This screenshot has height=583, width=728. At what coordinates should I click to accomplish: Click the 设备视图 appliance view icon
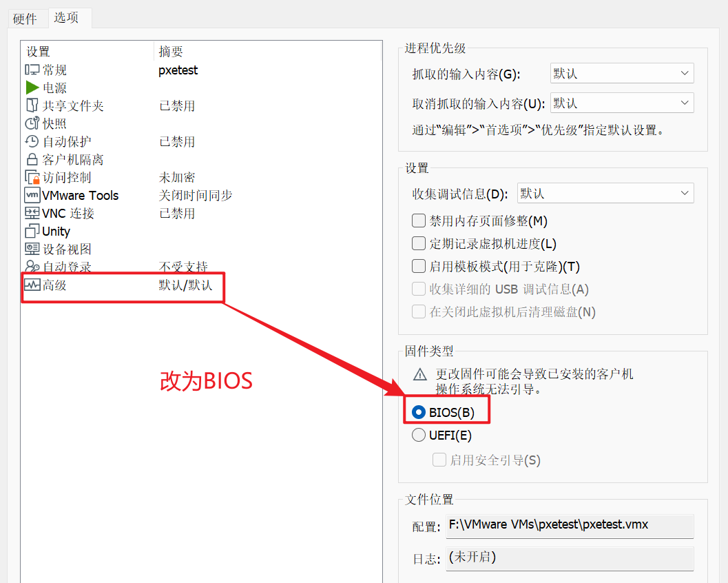click(x=32, y=249)
